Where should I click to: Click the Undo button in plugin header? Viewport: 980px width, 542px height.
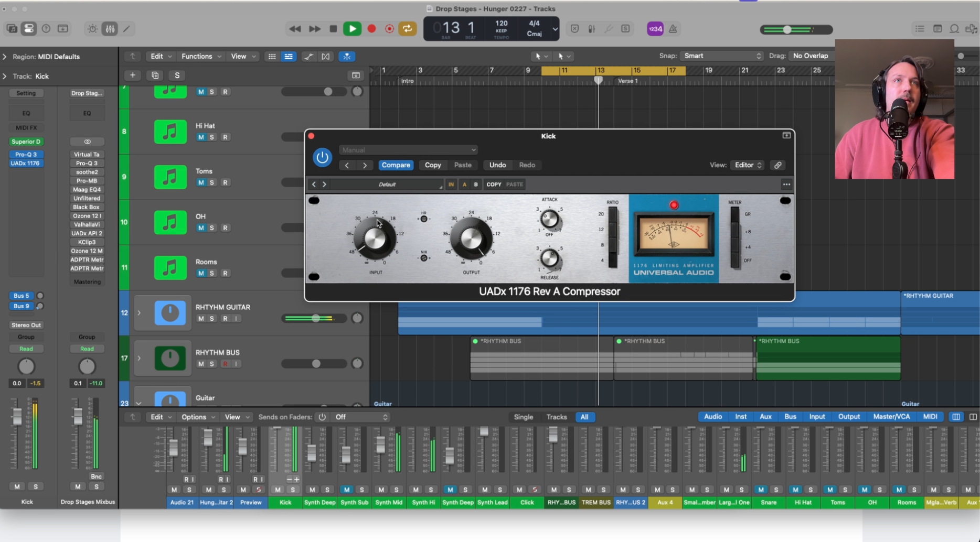click(497, 165)
